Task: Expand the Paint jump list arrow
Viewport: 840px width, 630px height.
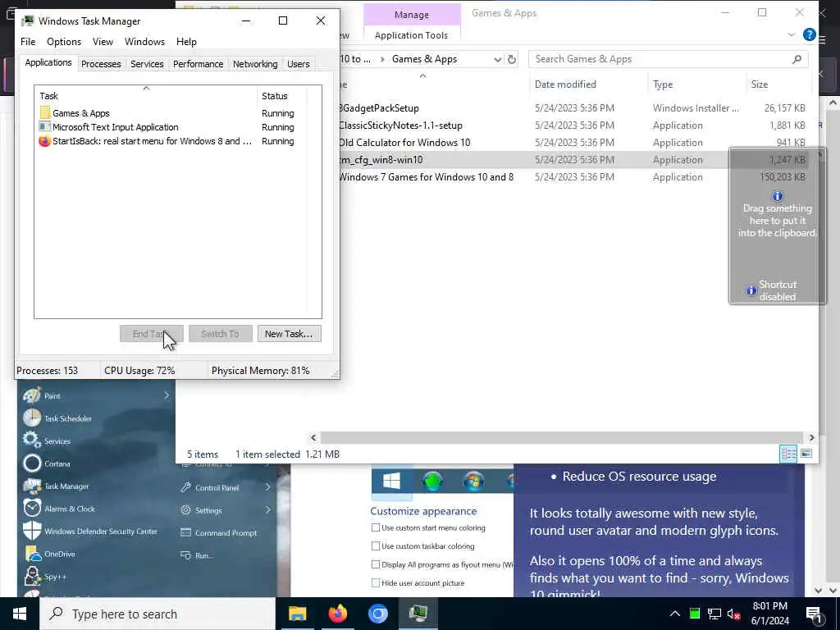Action: click(167, 395)
